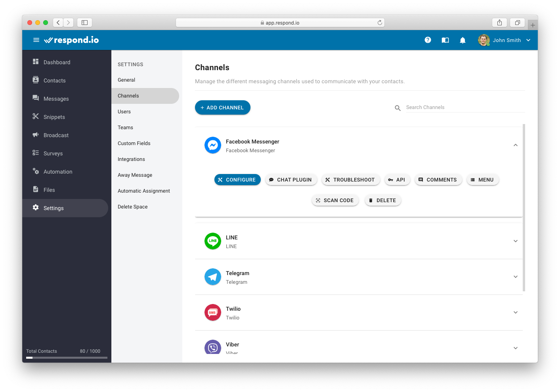Open Surveys in the sidebar

pos(65,153)
